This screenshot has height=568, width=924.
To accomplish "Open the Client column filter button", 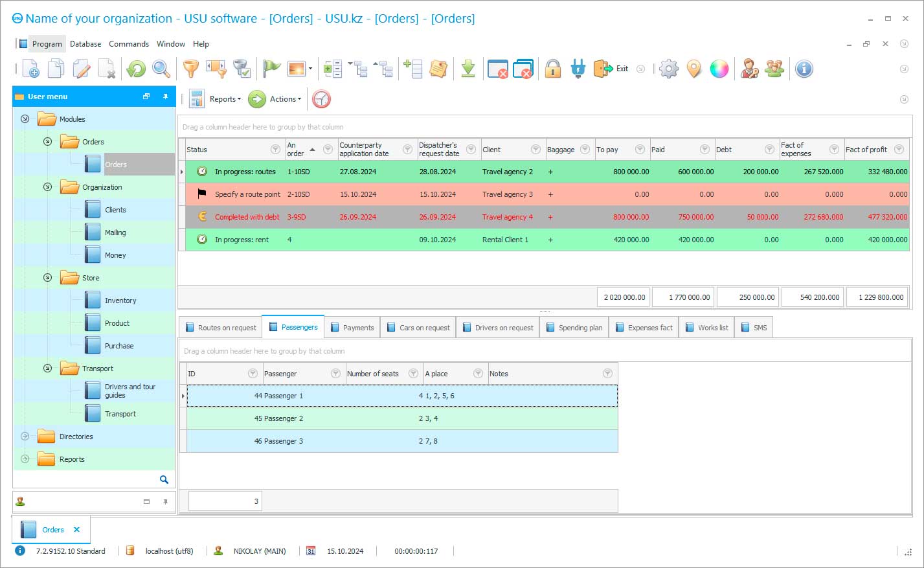I will pos(535,150).
